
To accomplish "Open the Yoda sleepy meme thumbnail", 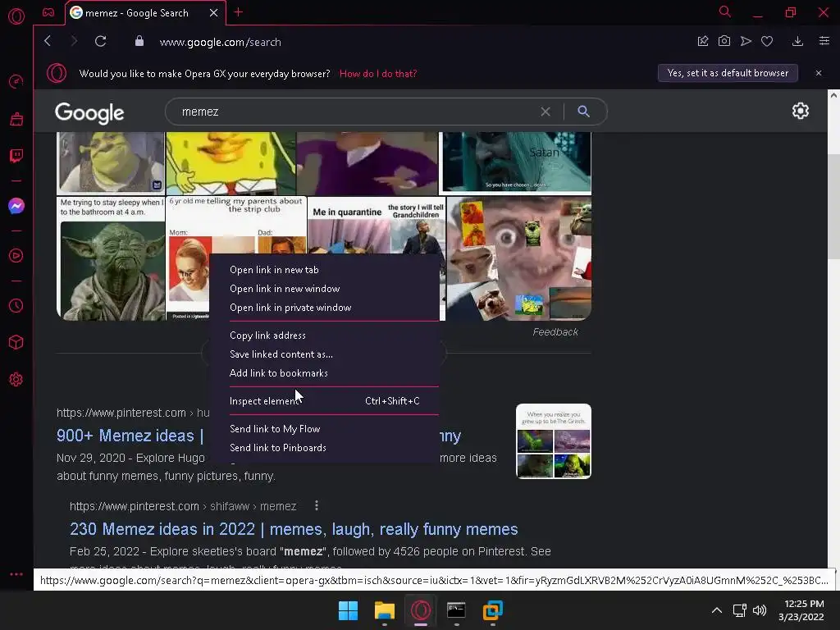I will point(111,258).
